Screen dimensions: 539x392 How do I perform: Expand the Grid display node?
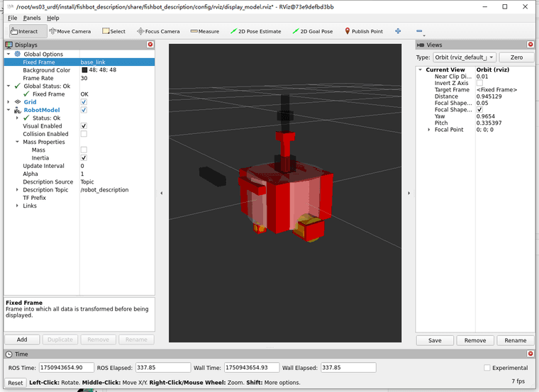(x=9, y=101)
